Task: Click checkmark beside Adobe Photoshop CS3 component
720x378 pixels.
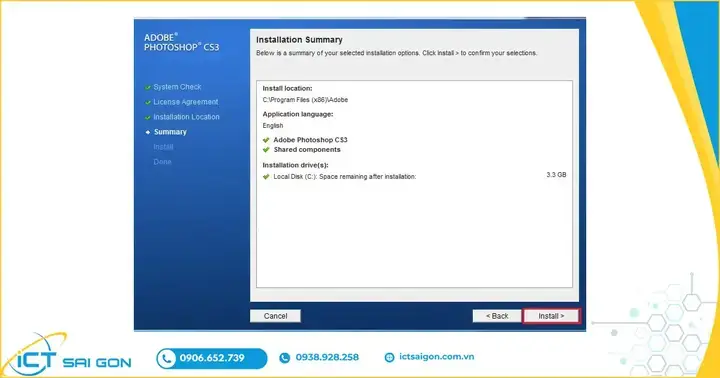Action: coord(266,140)
